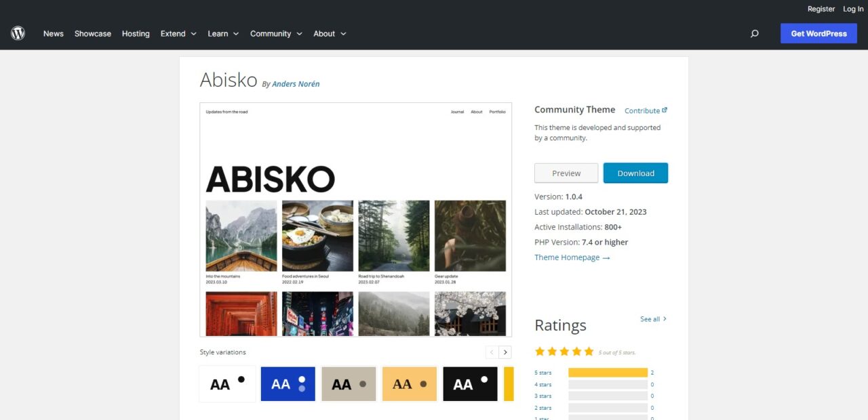
Task: Open the 4 stars reviews link
Action: [543, 384]
